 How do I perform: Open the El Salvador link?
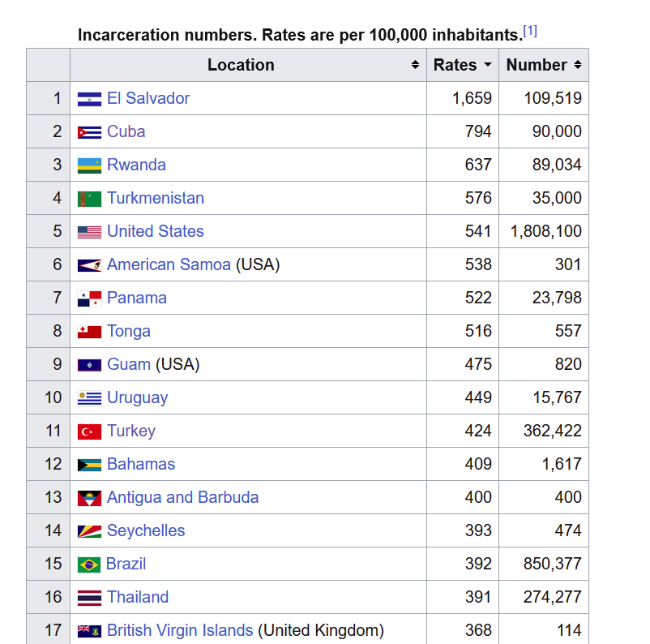148,98
